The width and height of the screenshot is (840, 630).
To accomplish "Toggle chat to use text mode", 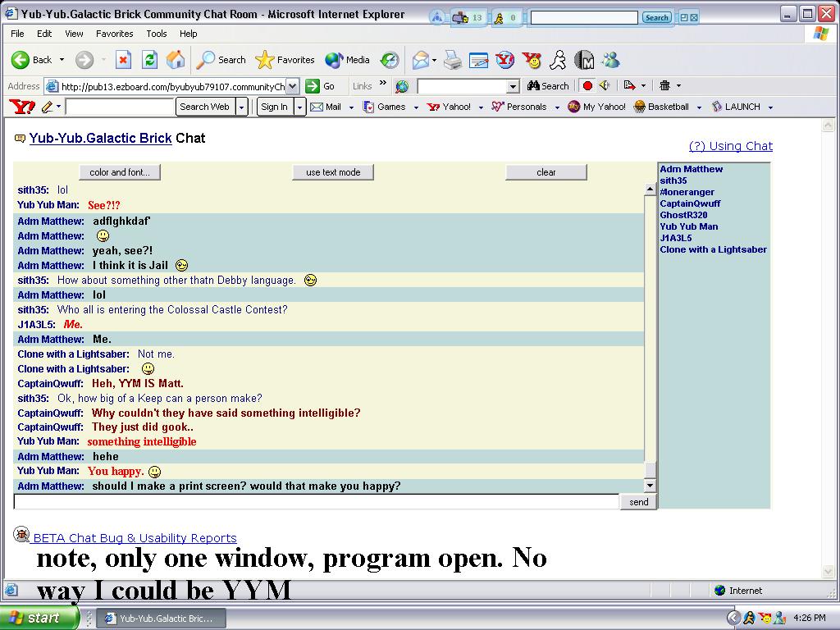I will (333, 172).
